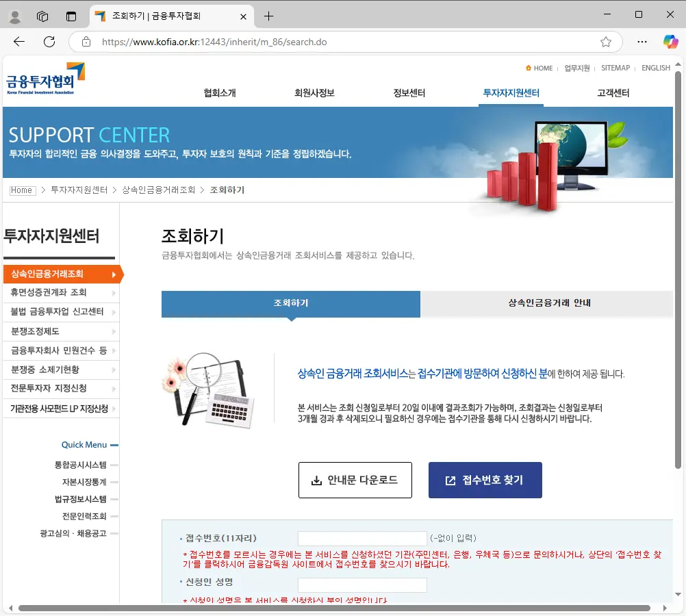This screenshot has height=616, width=686.
Task: Close the 조회하기 browser tab
Action: coord(243,16)
